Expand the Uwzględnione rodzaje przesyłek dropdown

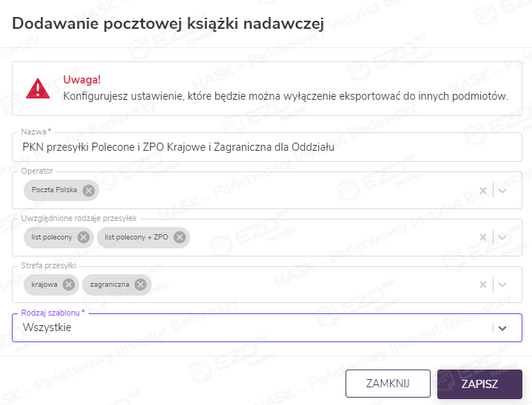click(x=503, y=237)
